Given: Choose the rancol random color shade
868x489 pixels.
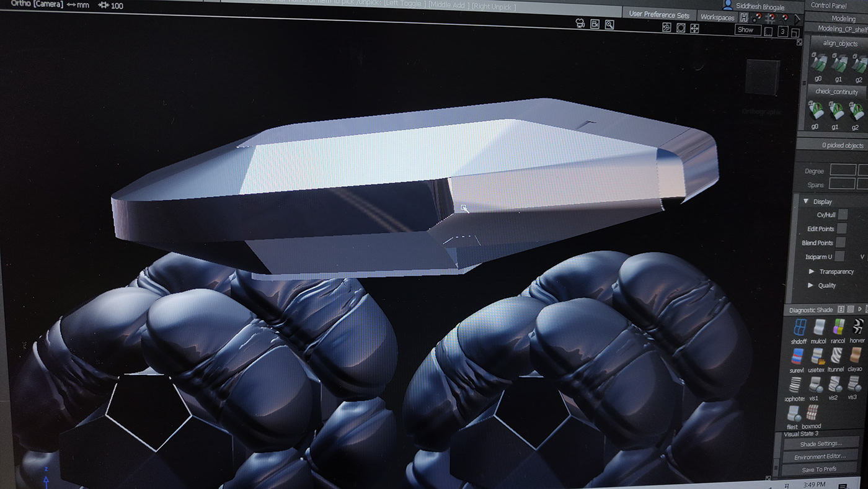Looking at the screenshot, I should coord(838,328).
